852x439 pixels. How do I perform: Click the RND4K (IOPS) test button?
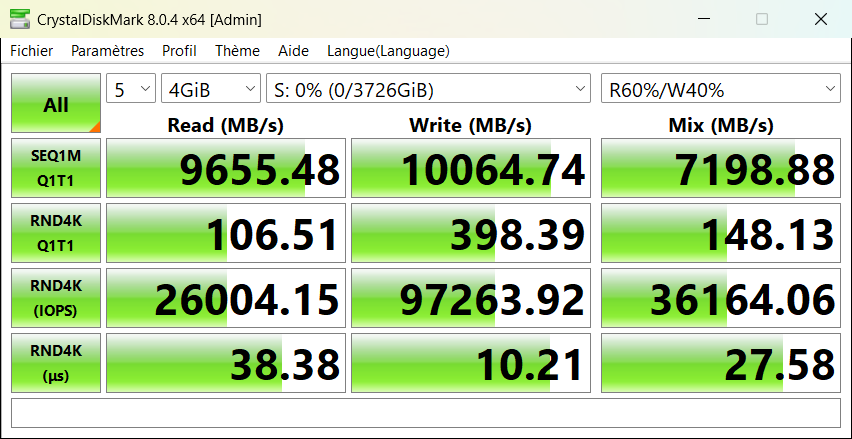56,298
